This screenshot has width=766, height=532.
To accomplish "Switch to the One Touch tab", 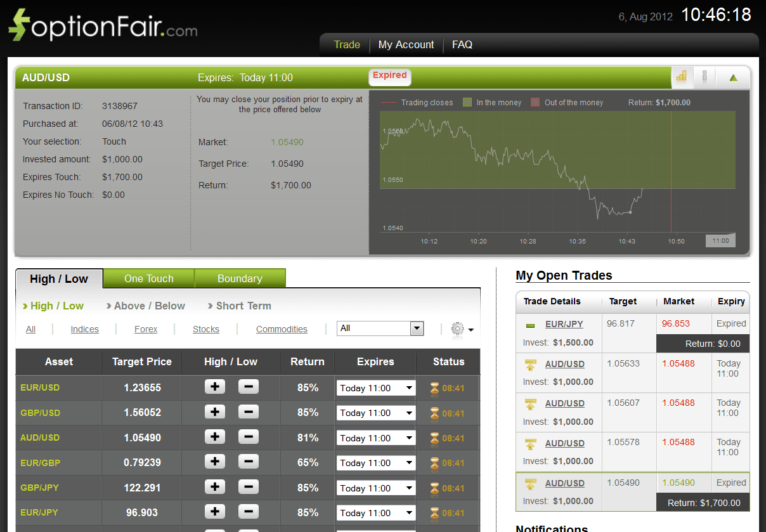I will point(148,278).
